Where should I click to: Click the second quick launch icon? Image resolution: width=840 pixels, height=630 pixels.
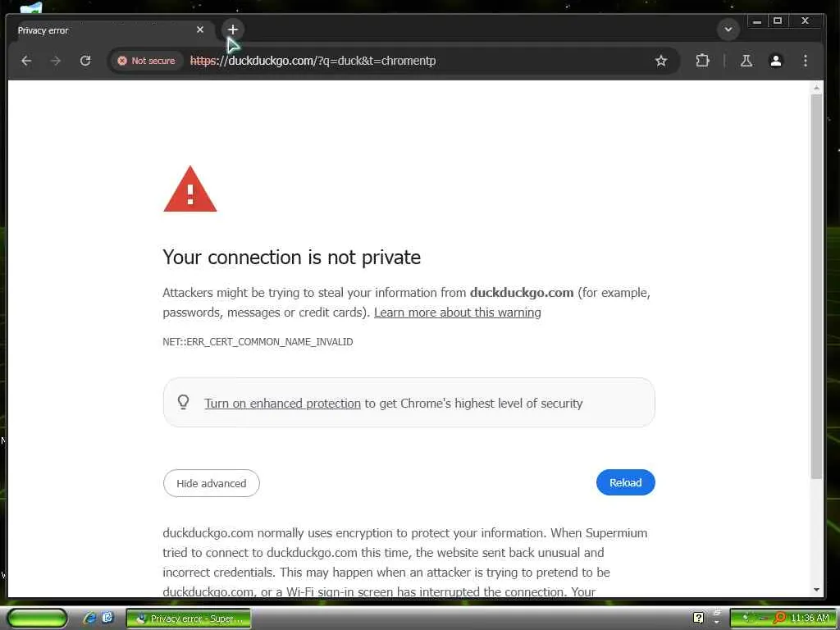107,618
